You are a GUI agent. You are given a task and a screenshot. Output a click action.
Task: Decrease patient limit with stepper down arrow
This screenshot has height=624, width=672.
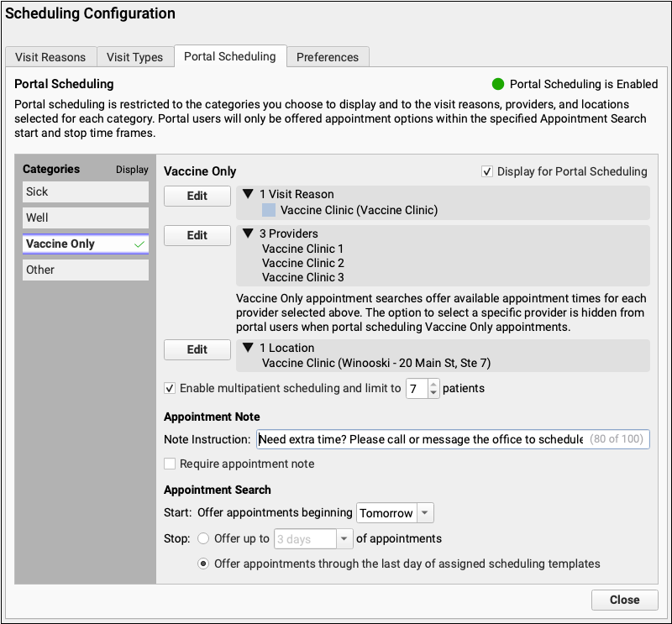pyautogui.click(x=433, y=392)
